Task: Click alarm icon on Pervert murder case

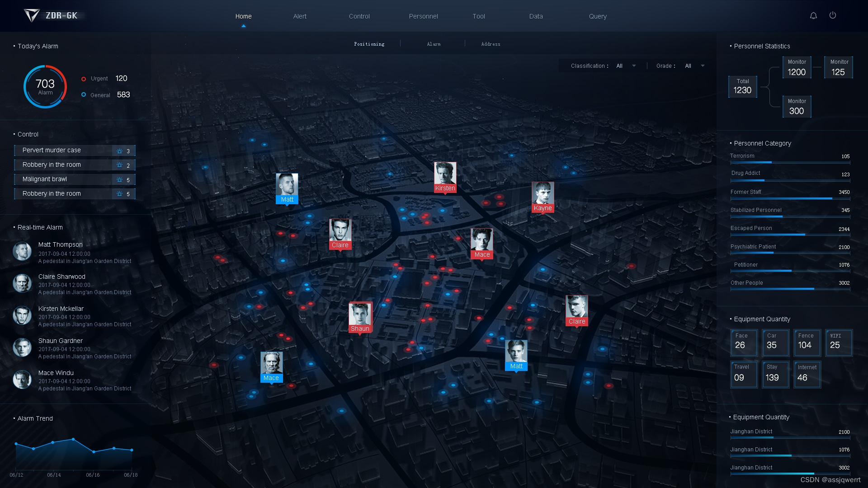Action: coord(119,151)
